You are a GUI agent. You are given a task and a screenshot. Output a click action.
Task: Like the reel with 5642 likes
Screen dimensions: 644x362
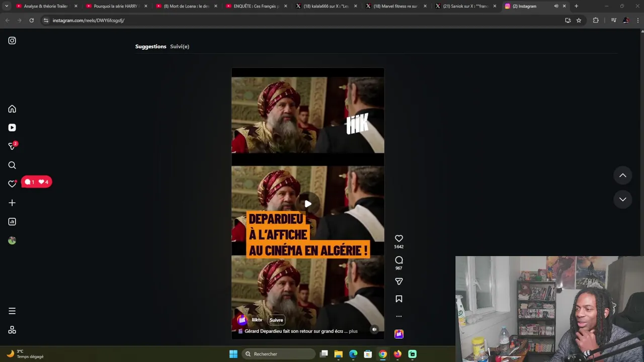click(399, 239)
